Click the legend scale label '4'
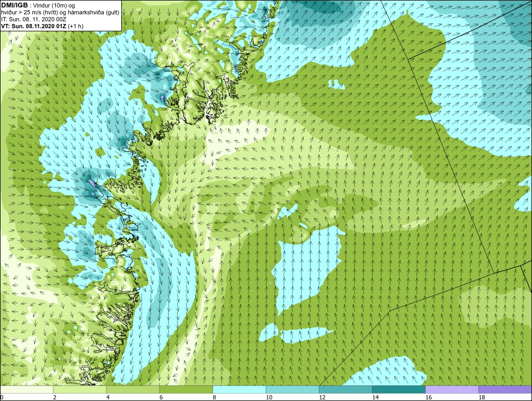 coord(108,397)
